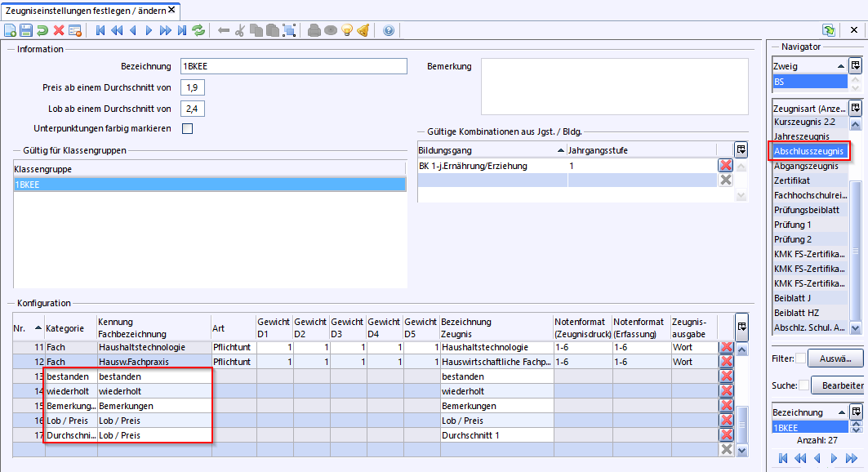The image size is (868, 472).
Task: Open the Zeugnisart list options dropdown
Action: (856, 107)
